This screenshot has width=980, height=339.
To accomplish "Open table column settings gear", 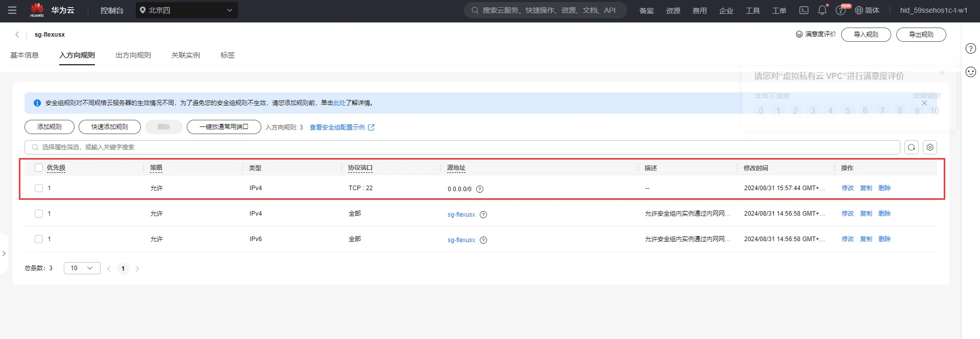I will pos(930,147).
